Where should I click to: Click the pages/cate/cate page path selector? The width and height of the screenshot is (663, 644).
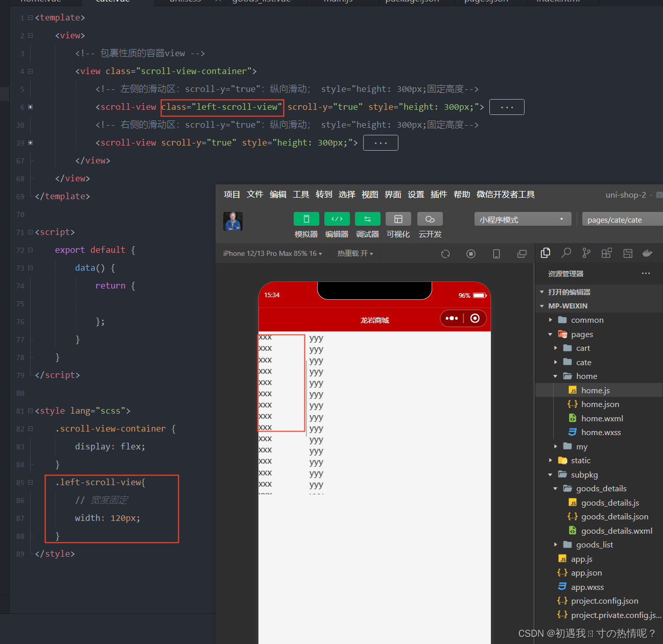[x=622, y=219]
